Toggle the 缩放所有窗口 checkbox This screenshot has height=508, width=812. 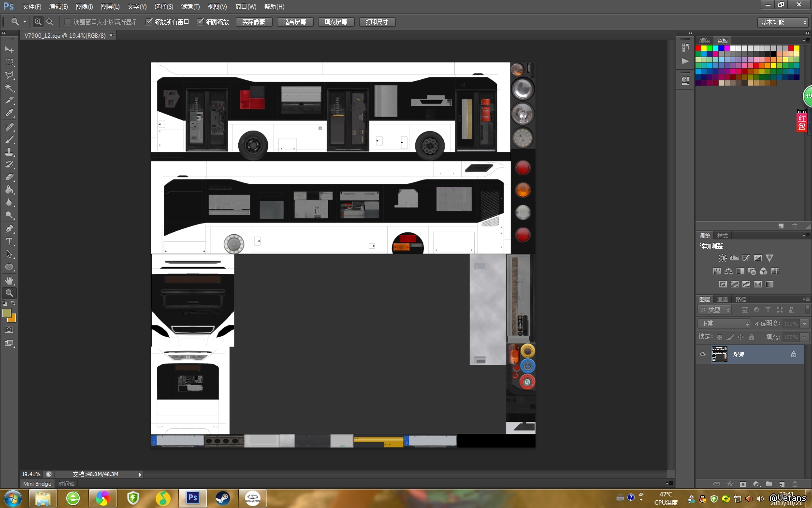[x=149, y=22]
